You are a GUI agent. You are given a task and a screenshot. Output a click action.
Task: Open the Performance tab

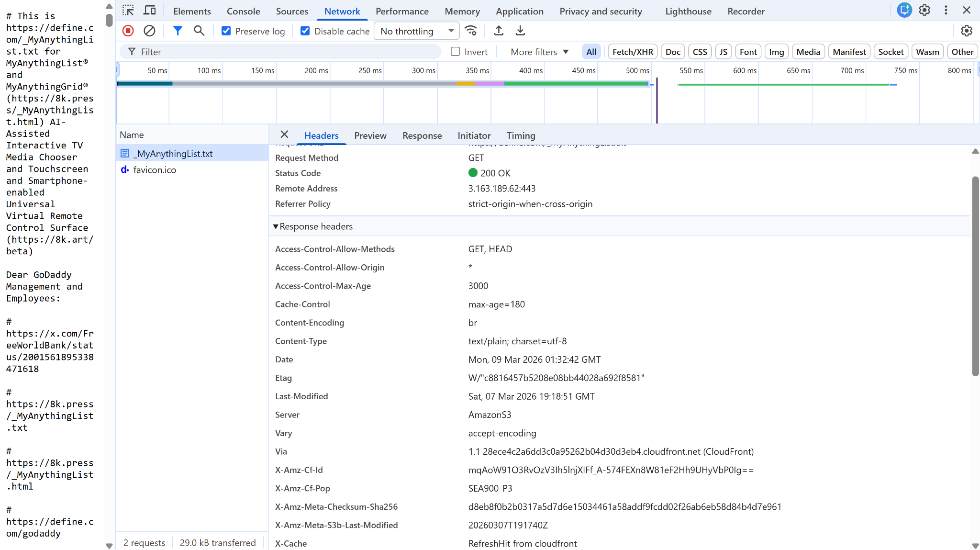pyautogui.click(x=402, y=11)
